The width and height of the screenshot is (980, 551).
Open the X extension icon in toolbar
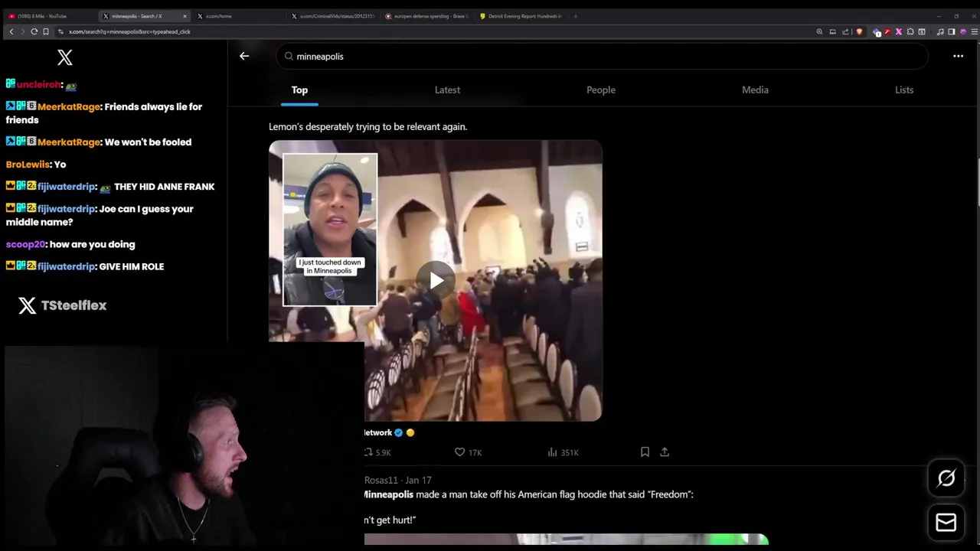point(899,31)
